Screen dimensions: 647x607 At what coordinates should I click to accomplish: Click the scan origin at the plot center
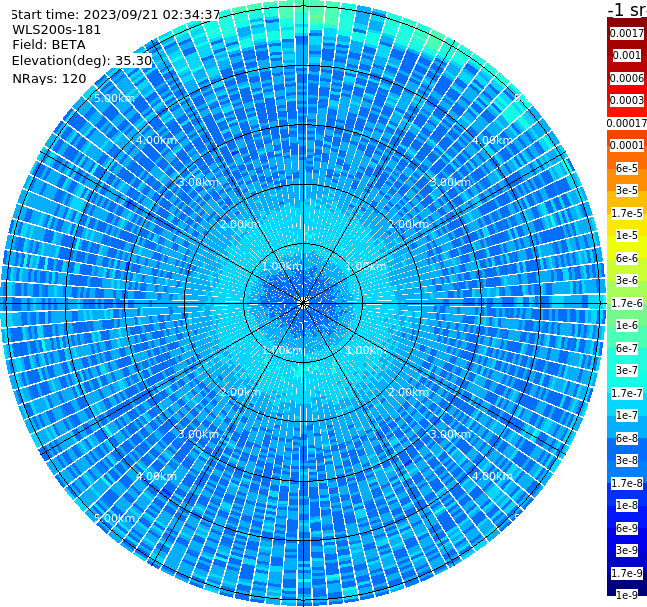303,303
